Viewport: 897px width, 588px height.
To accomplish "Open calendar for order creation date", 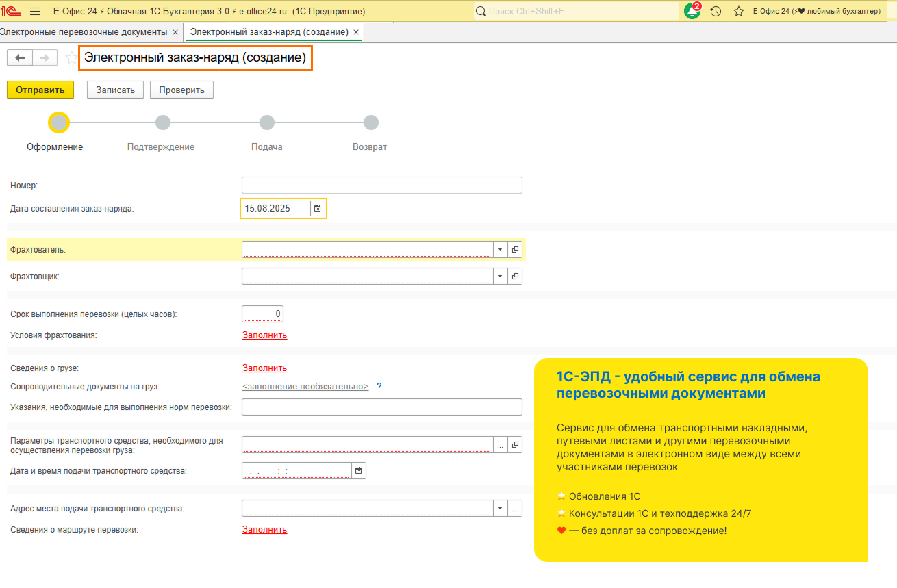I will point(318,208).
